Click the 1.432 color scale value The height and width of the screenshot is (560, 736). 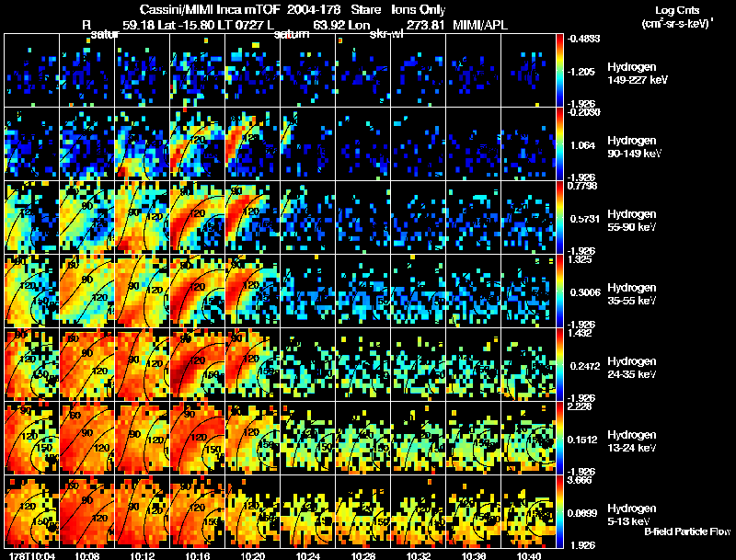pyautogui.click(x=580, y=333)
